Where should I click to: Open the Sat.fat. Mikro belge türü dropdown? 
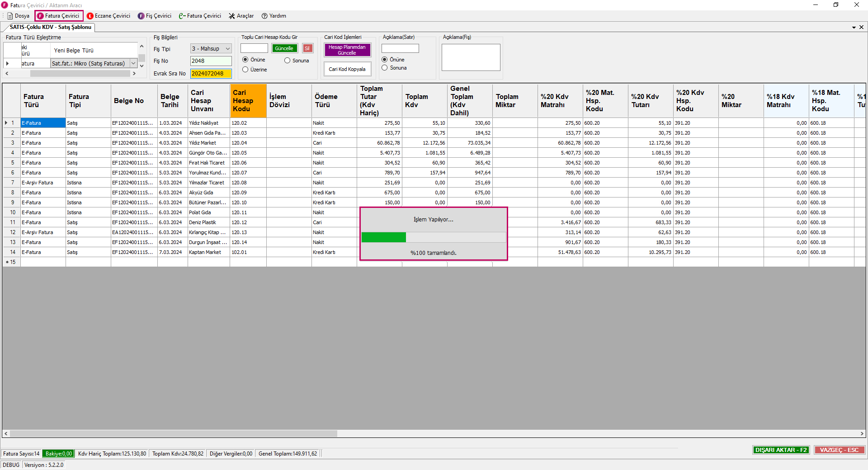coord(134,64)
